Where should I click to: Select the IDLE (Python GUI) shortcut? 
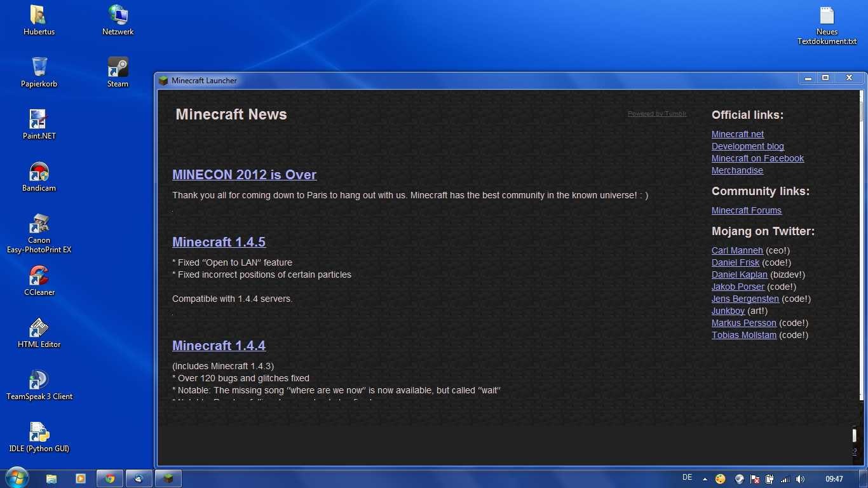[x=39, y=437]
